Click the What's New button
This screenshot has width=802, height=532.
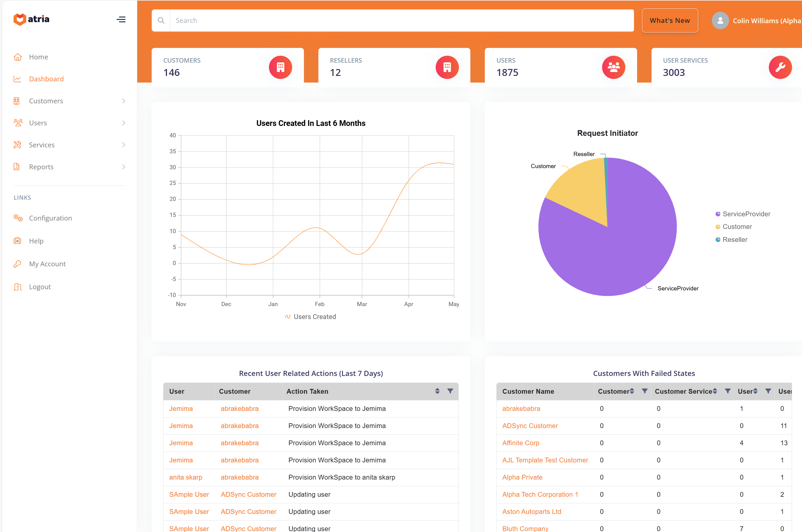click(669, 20)
